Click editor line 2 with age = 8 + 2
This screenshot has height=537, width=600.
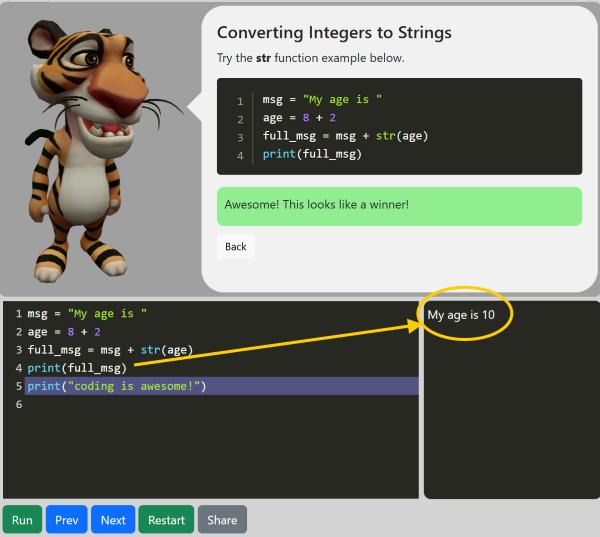65,332
